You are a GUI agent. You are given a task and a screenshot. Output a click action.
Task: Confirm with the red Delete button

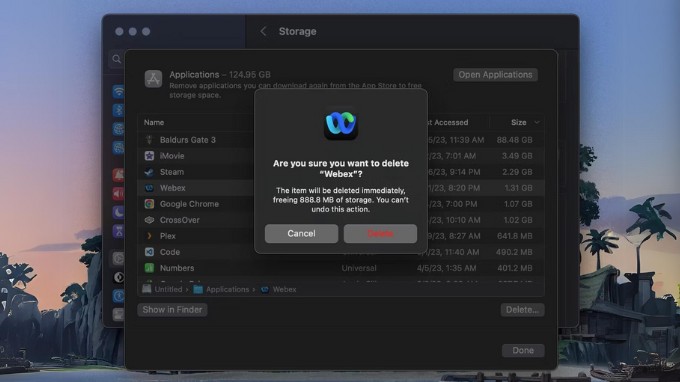tap(380, 233)
